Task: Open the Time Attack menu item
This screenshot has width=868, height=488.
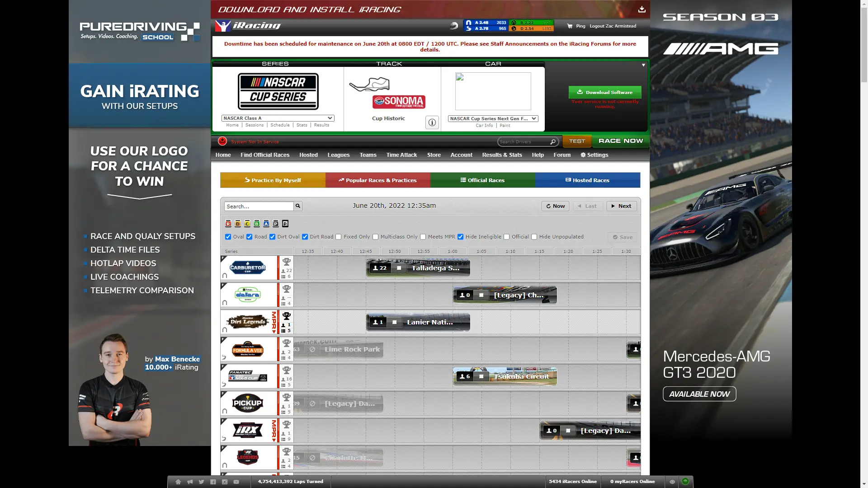Action: point(401,155)
